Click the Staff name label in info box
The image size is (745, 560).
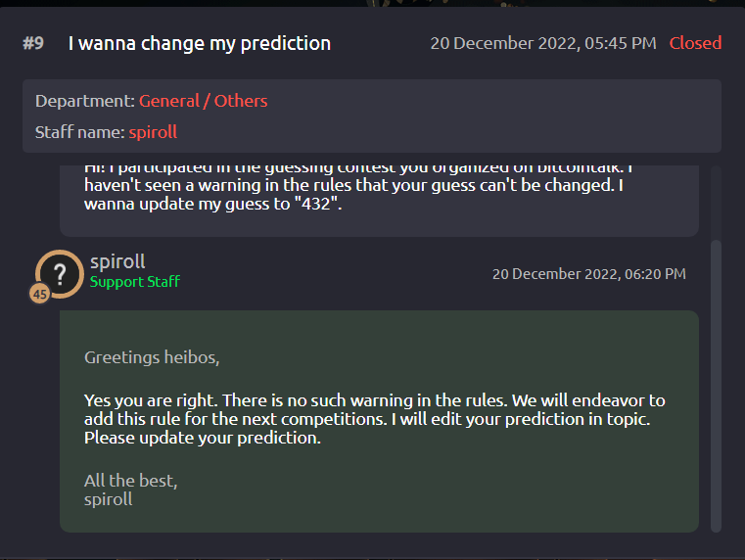click(80, 132)
